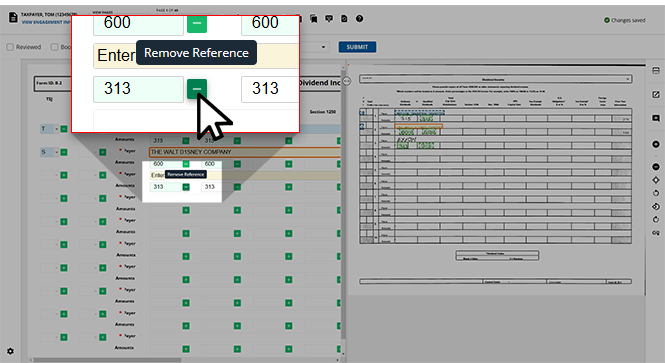Viewport: 665px width, 363px height.
Task: Click the link icon at bottom of right sidebar
Action: tap(656, 233)
